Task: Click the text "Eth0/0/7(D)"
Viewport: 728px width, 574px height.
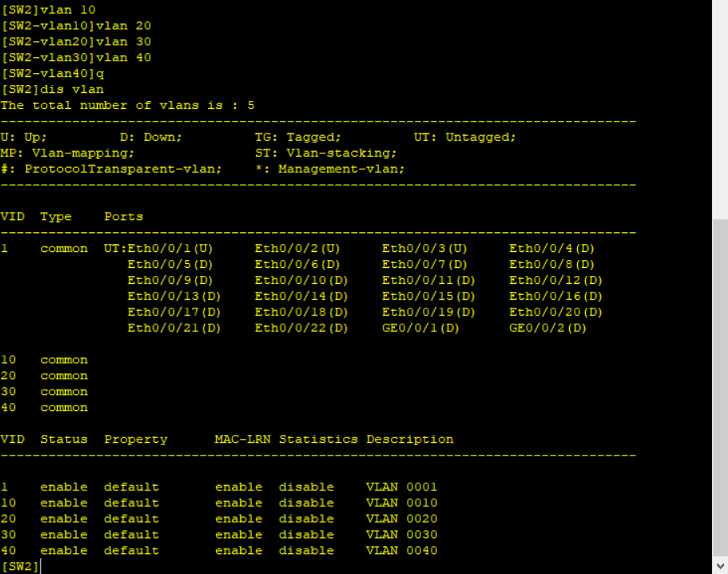Action: coord(424,264)
